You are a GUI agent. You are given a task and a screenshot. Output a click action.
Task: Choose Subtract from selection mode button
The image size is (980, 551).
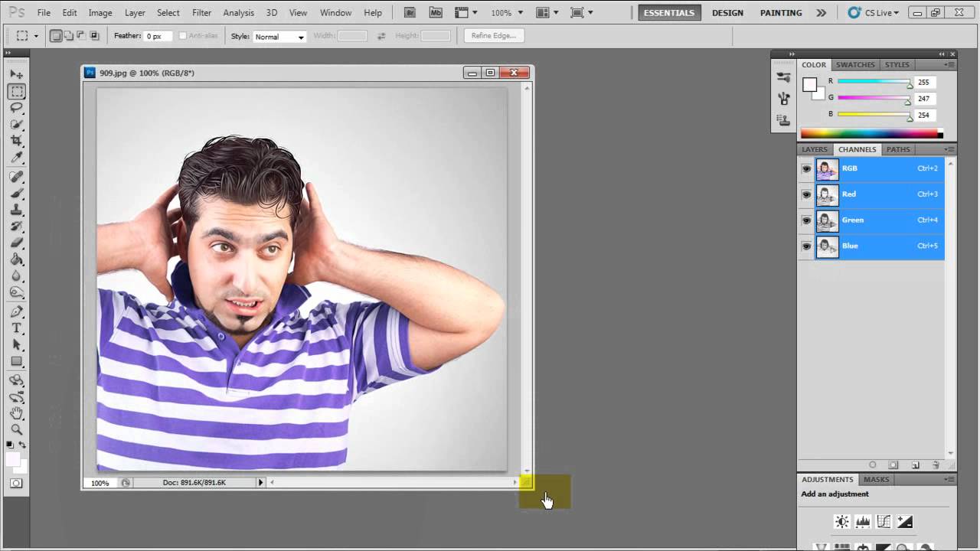pos(81,36)
